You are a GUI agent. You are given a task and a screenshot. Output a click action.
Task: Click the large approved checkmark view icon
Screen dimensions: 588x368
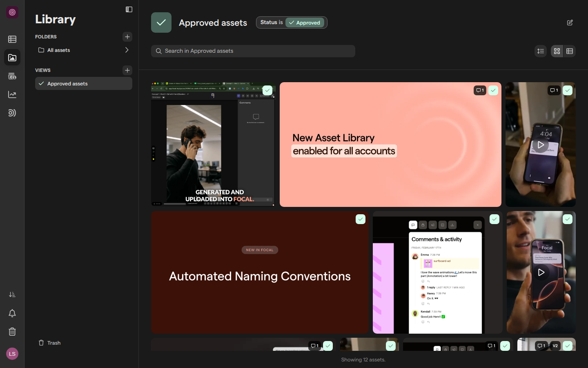click(x=161, y=22)
